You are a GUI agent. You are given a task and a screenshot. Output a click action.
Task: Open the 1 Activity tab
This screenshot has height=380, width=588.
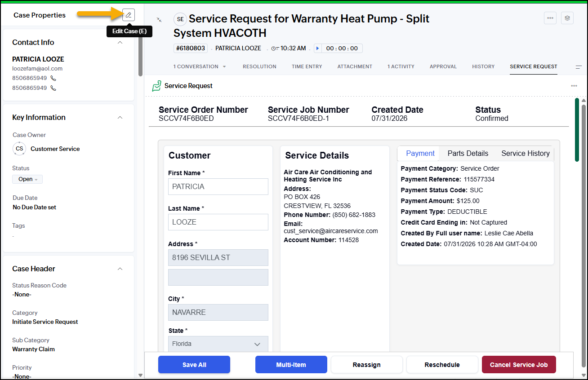click(x=401, y=66)
